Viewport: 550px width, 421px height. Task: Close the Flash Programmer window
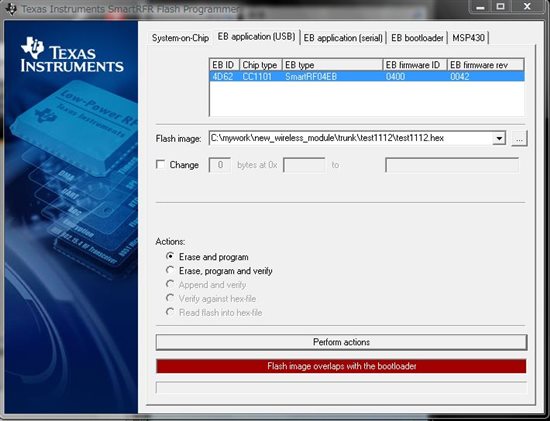pyautogui.click(x=527, y=7)
